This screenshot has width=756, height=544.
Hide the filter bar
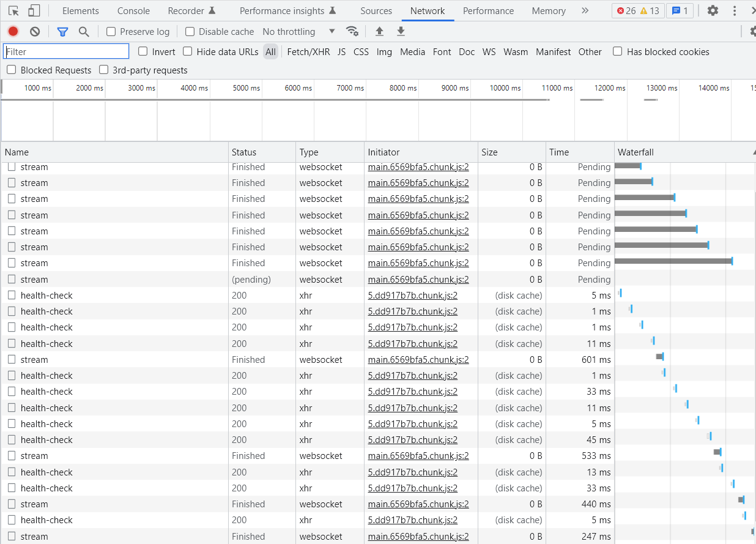pyautogui.click(x=62, y=31)
